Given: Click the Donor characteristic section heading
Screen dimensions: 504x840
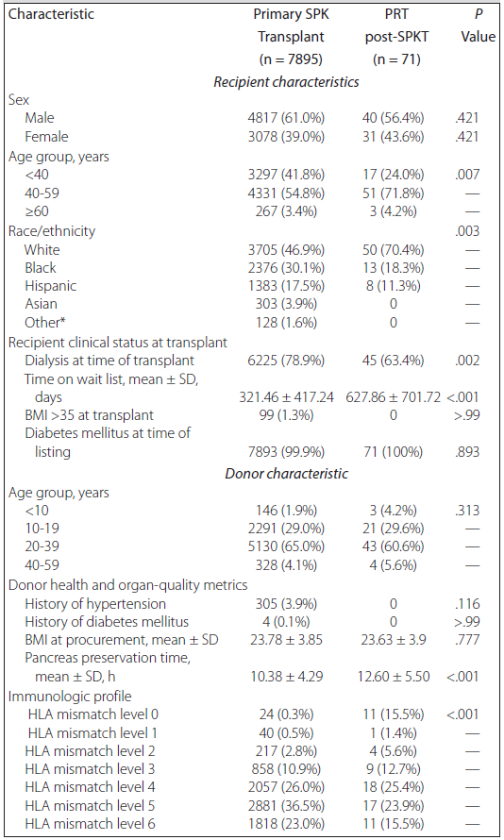Looking at the screenshot, I should pyautogui.click(x=287, y=474).
